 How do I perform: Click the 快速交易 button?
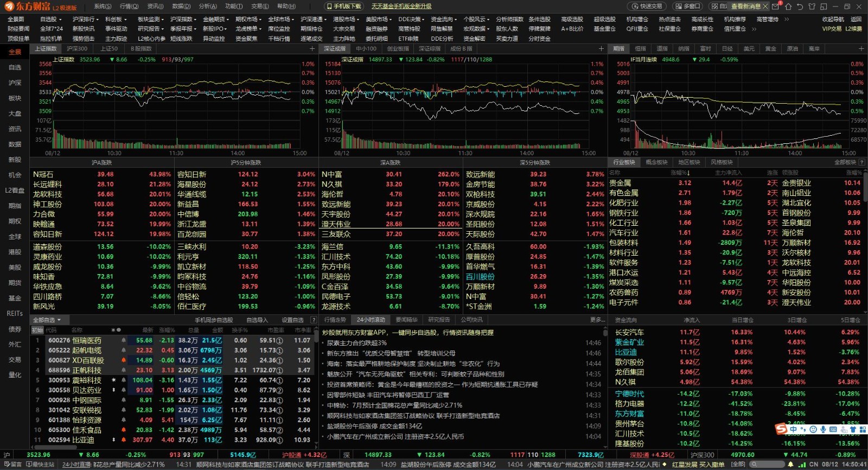point(647,7)
